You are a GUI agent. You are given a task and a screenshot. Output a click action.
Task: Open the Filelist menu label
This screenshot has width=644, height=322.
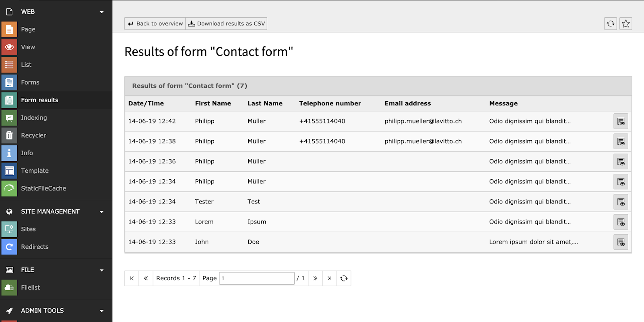pyautogui.click(x=31, y=287)
